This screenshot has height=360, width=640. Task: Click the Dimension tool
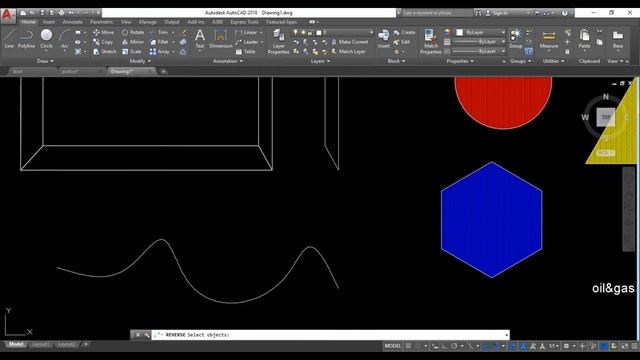[x=220, y=39]
